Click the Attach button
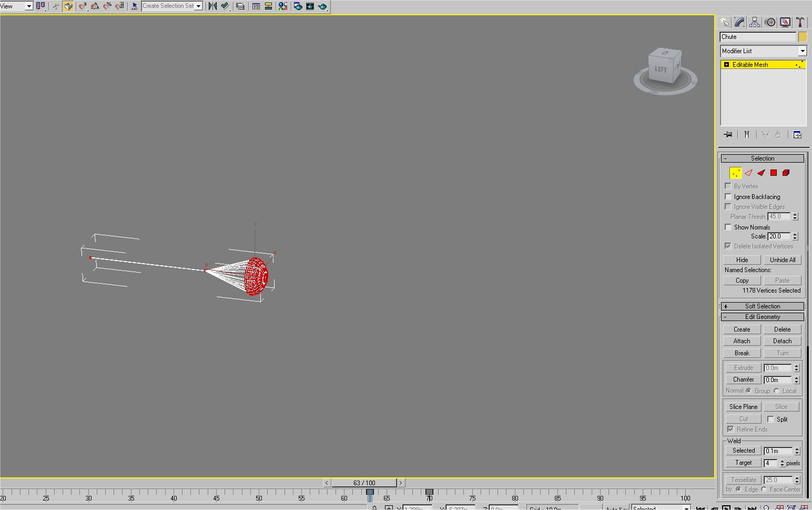 (x=742, y=341)
